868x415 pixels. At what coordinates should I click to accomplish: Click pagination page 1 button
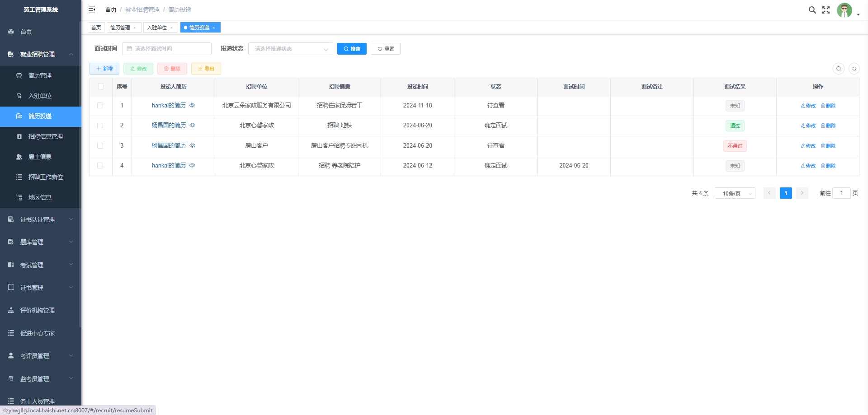click(786, 193)
